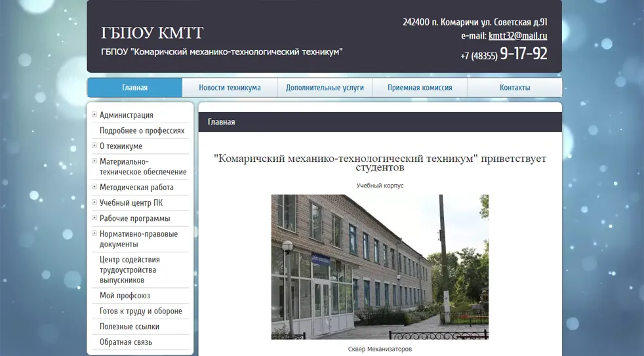Click the kmtt32@mail.ru email link
The width and height of the screenshot is (644, 356).
(517, 35)
